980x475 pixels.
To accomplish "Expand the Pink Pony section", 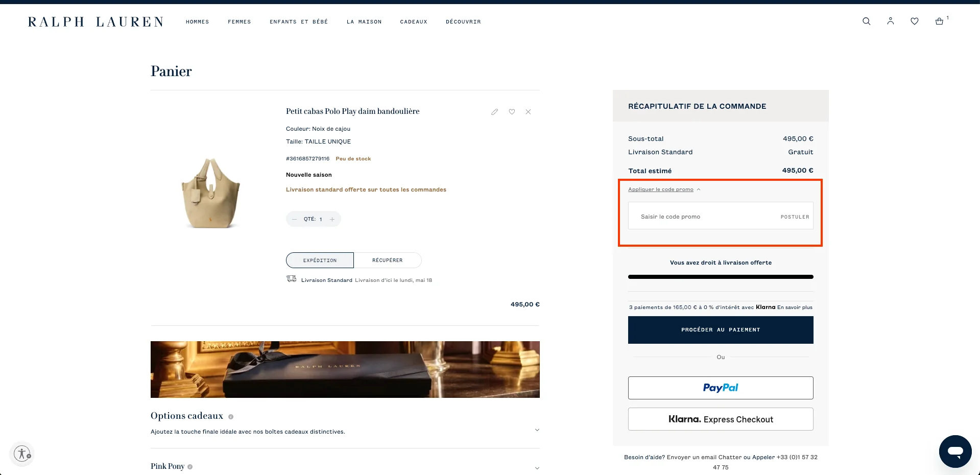I will (537, 468).
